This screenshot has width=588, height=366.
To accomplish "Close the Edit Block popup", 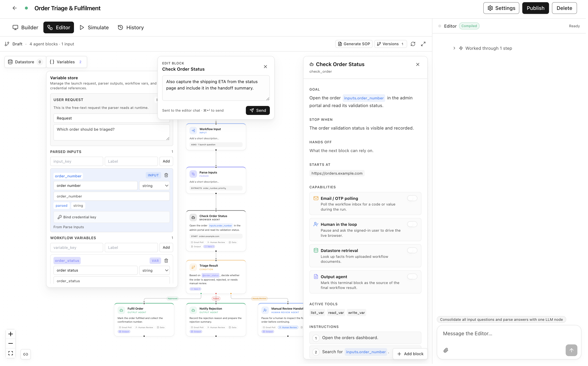I will [x=266, y=67].
